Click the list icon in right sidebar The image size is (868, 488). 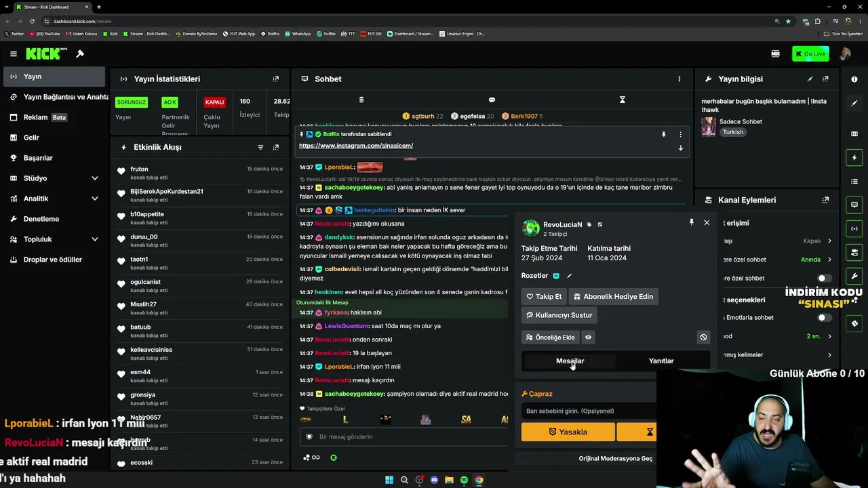[854, 182]
